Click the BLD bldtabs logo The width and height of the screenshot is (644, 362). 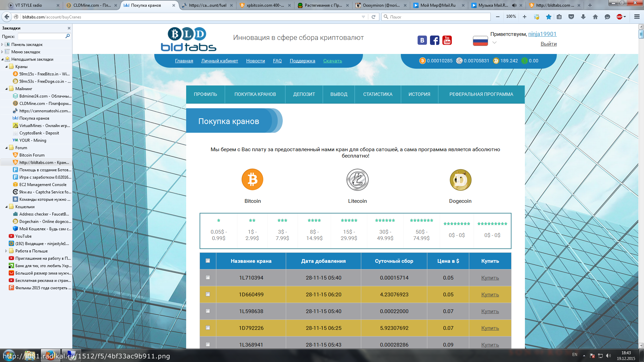189,39
